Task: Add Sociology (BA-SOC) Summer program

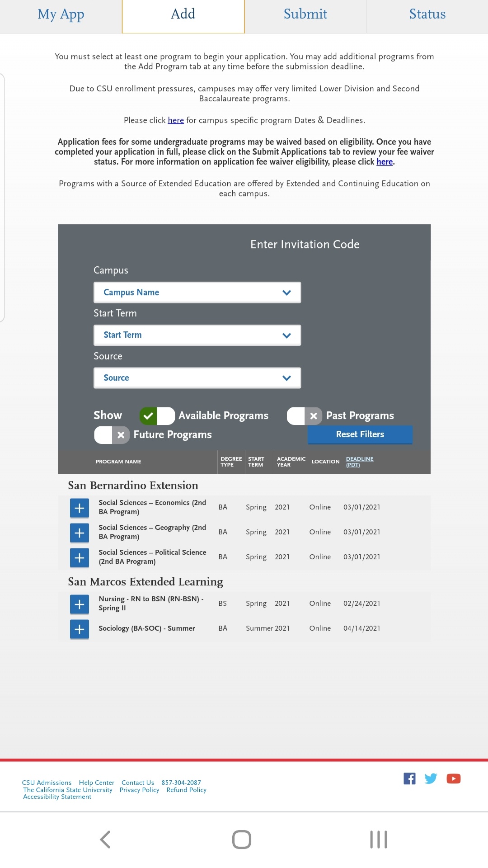Action: [x=80, y=629]
